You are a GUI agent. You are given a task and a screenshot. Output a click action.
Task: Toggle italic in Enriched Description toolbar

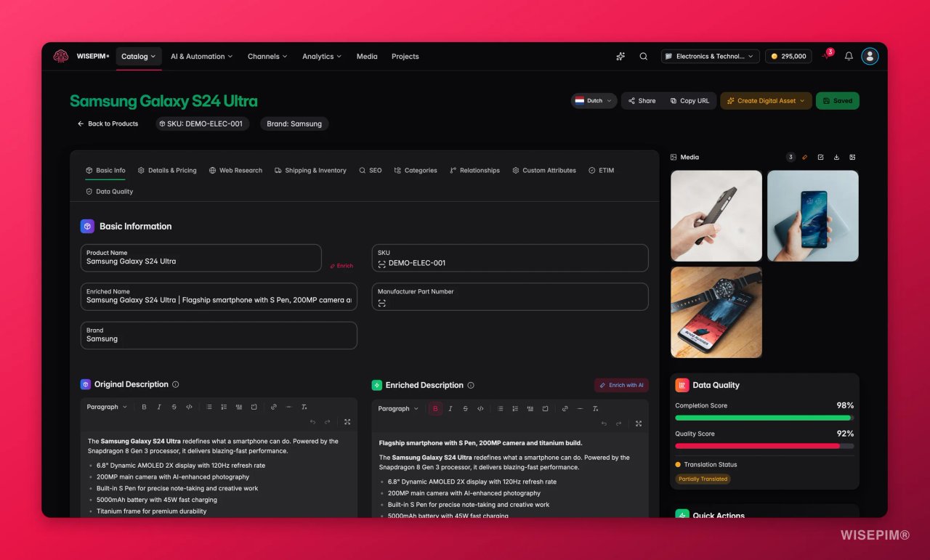tap(450, 408)
